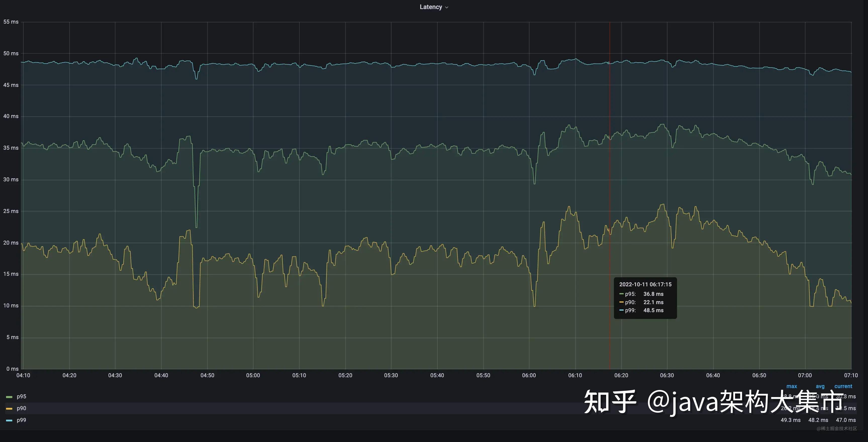Click the 06:20 time axis label

tap(621, 375)
